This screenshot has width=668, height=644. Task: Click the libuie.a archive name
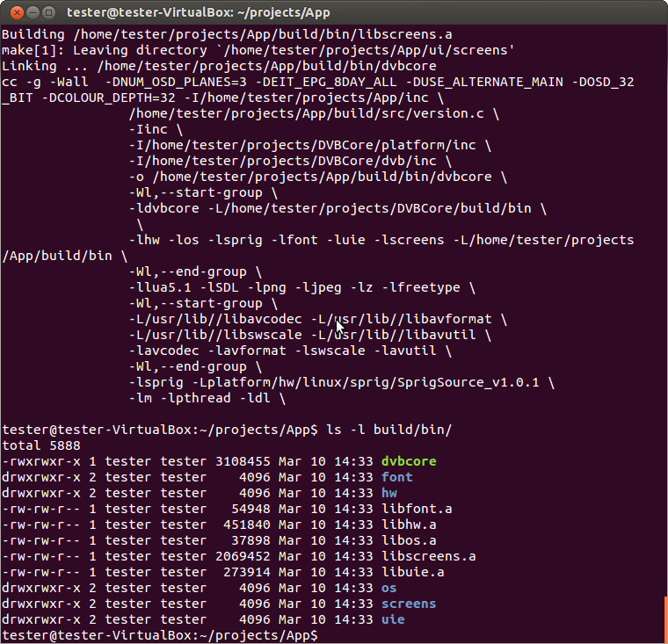point(412,572)
